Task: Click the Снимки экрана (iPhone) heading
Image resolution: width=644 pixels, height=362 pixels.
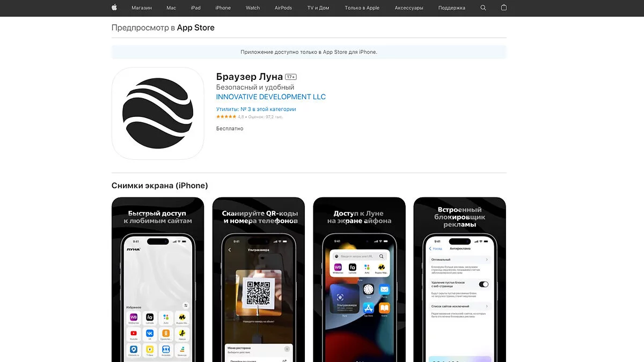Action: [160, 186]
